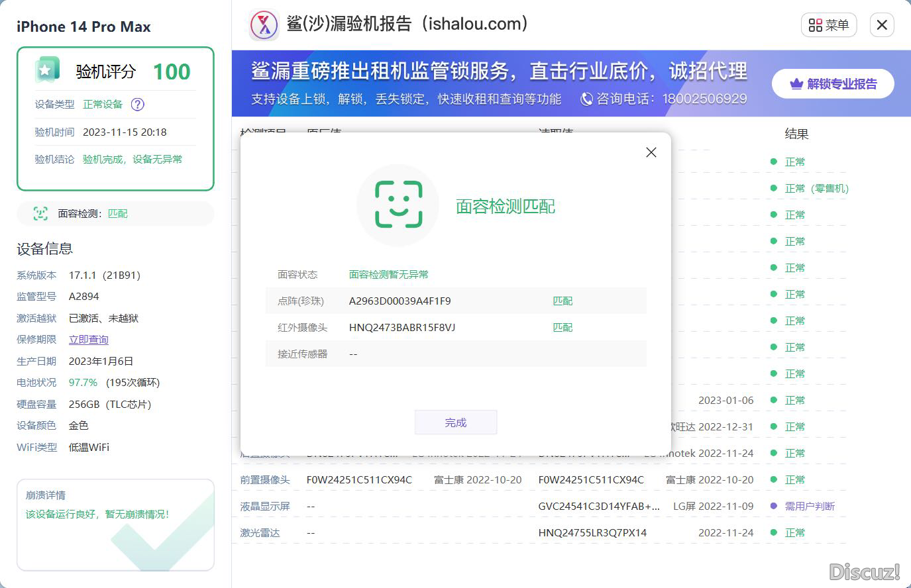Click the 完成 button
This screenshot has width=911, height=588.
tap(456, 422)
